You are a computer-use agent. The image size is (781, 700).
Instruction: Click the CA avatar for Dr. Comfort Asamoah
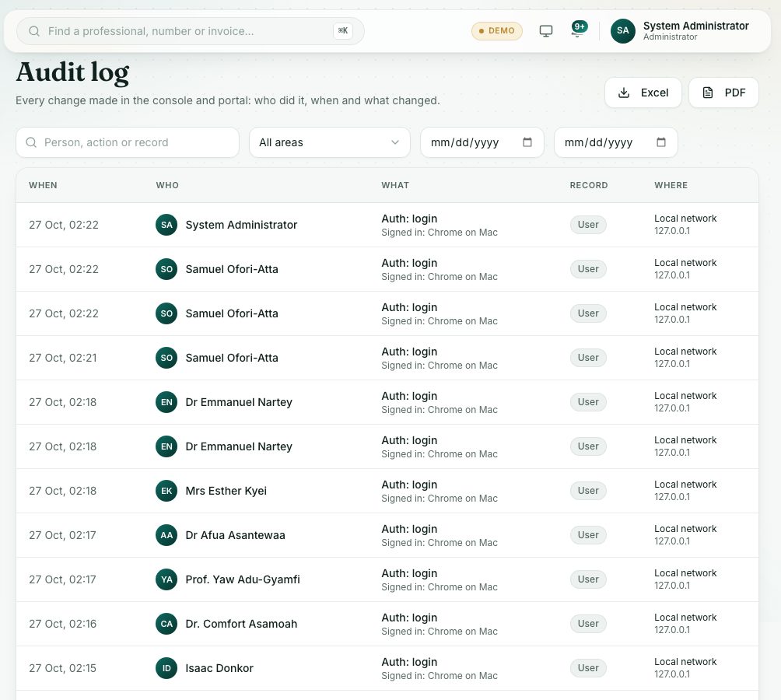click(166, 623)
